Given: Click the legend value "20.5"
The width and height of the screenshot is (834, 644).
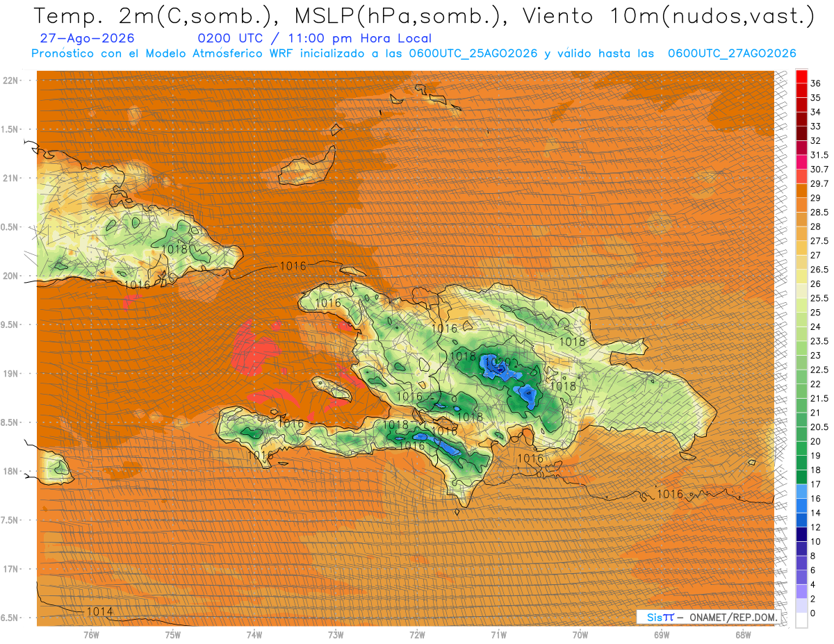Looking at the screenshot, I should [x=819, y=427].
